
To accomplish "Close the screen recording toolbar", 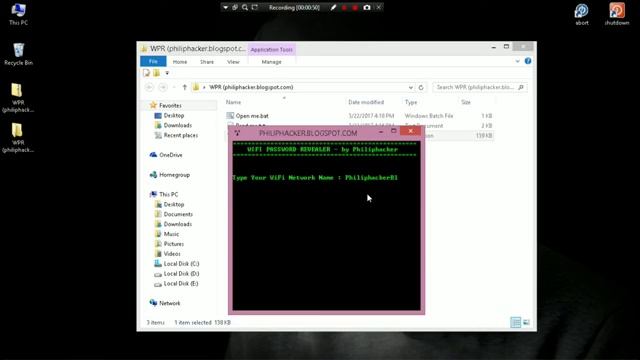I will 378,7.
